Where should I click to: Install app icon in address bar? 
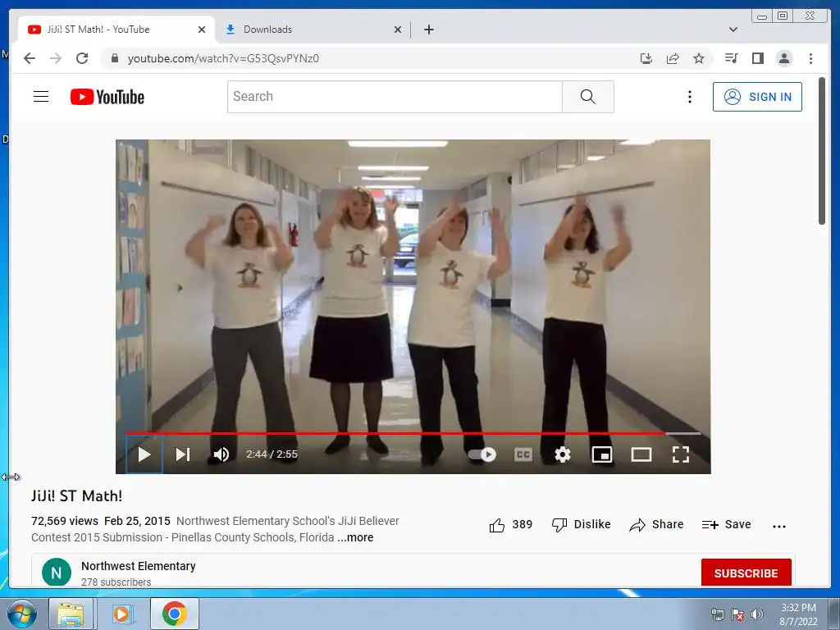tap(646, 58)
